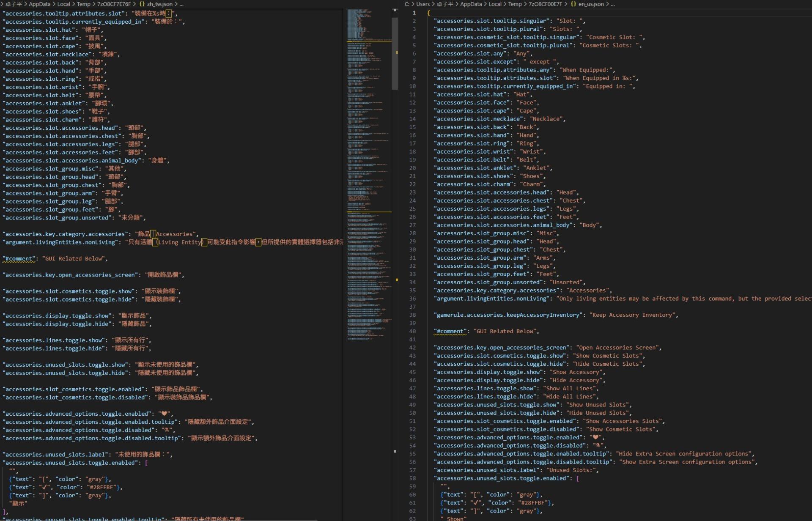Open the en_us.json breadcrumb item
Viewport: 812px width, 521px height.
pos(591,4)
